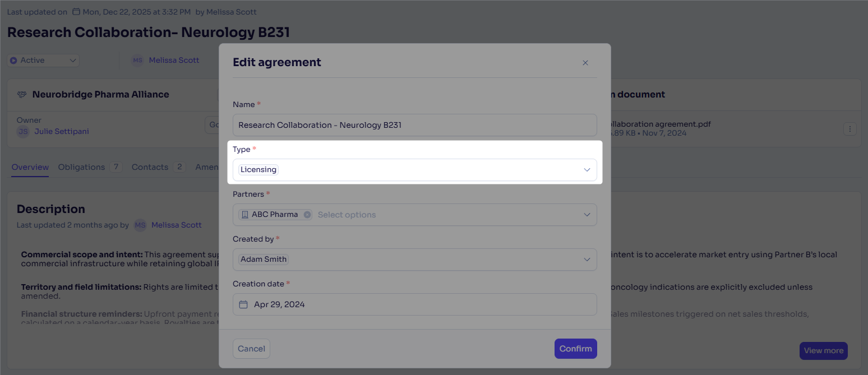
Task: Click Melissa Scott's MS avatar near status
Action: [138, 61]
